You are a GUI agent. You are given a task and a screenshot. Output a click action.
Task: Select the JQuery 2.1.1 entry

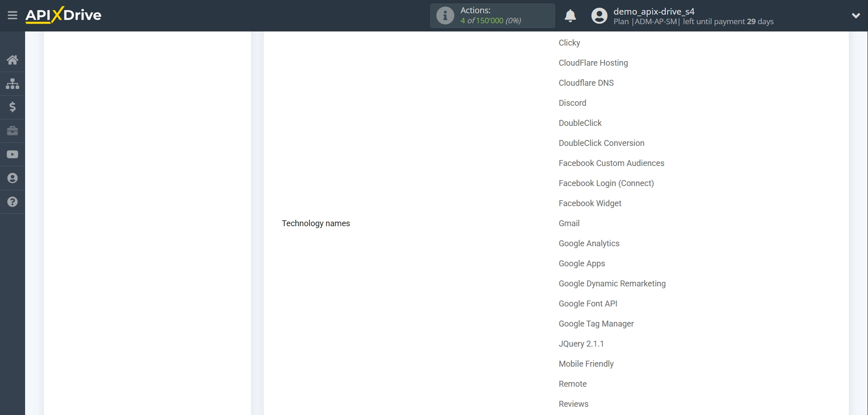[x=581, y=343]
